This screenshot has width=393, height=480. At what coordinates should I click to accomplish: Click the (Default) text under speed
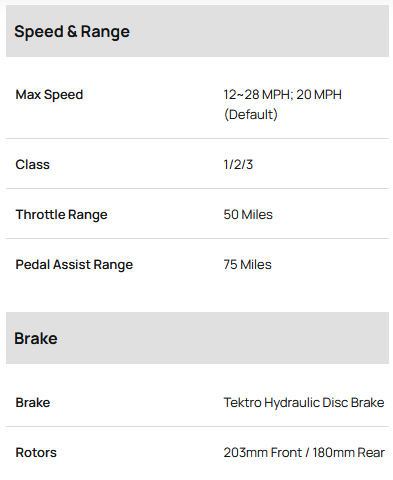pyautogui.click(x=251, y=115)
